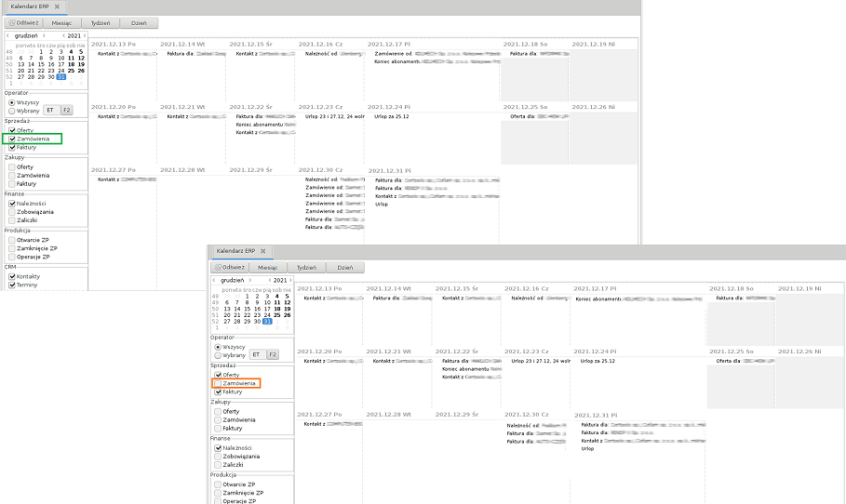Select highlighted day 31 in upper mini calendar
Image resolution: width=846 pixels, height=504 pixels.
tap(61, 77)
